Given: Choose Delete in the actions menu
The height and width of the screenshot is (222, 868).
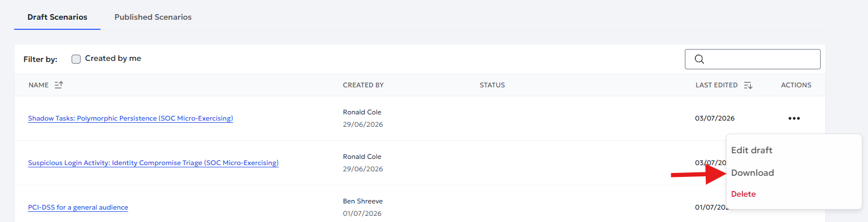Looking at the screenshot, I should 743,194.
